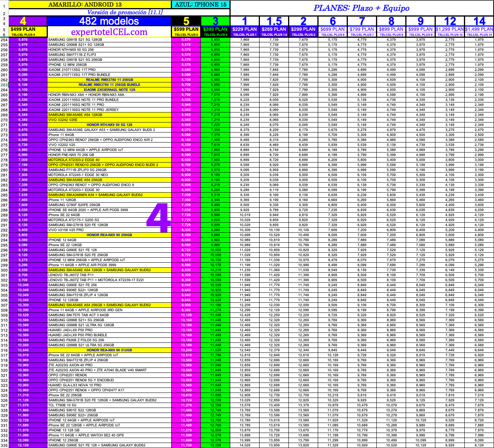Click the 'AZUL: IPHONE 15' legend cell
This screenshot has width=494, height=448.
201,5
